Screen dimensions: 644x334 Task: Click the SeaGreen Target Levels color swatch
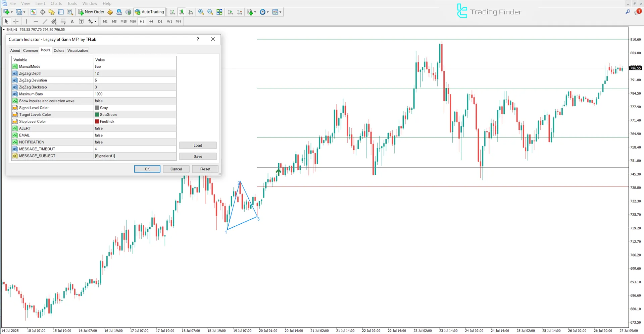[x=97, y=114]
